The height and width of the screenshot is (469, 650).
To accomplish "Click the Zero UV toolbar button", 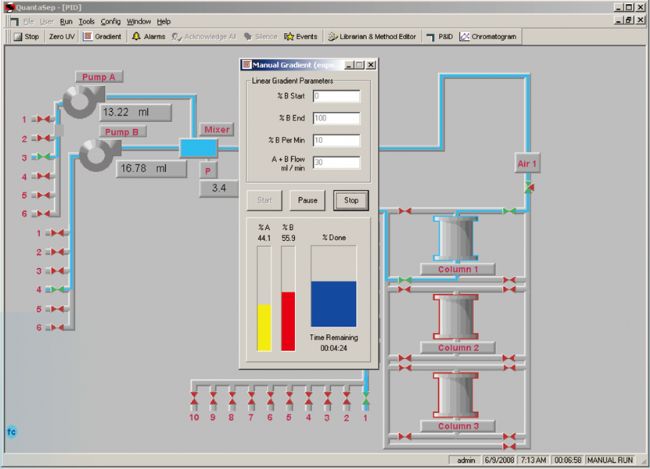I will pyautogui.click(x=61, y=36).
